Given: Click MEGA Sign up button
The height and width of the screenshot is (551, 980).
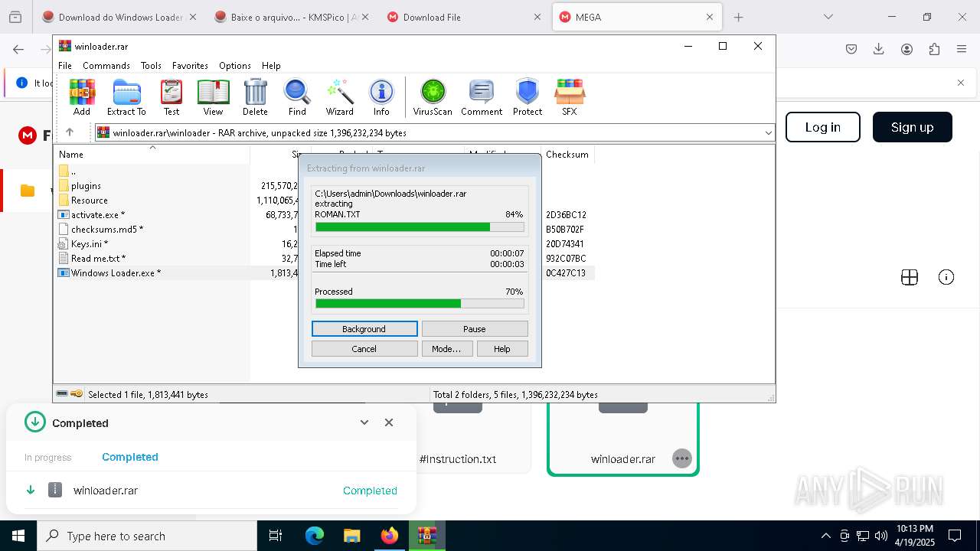Looking at the screenshot, I should pyautogui.click(x=913, y=127).
